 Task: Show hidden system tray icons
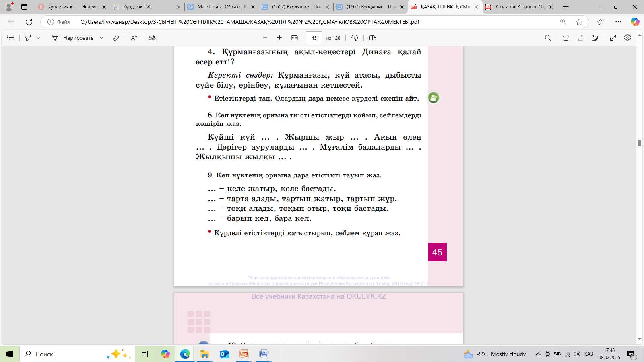[538, 354]
